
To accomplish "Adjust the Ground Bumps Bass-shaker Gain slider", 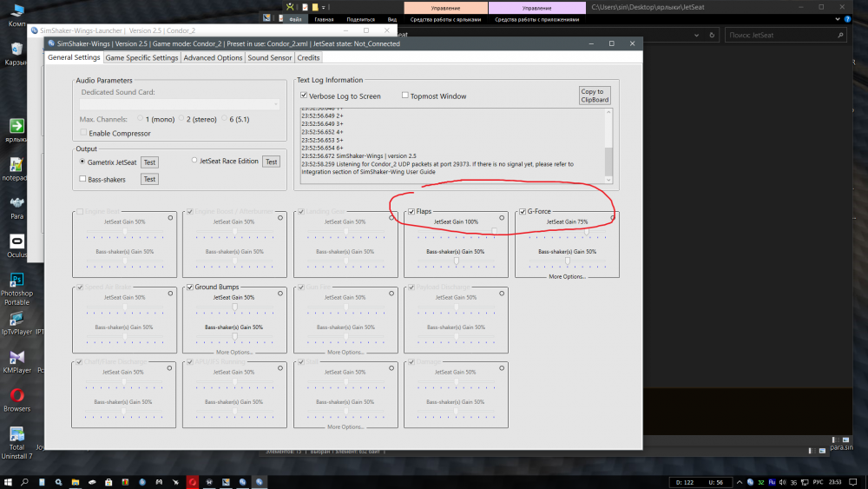I will coord(234,337).
